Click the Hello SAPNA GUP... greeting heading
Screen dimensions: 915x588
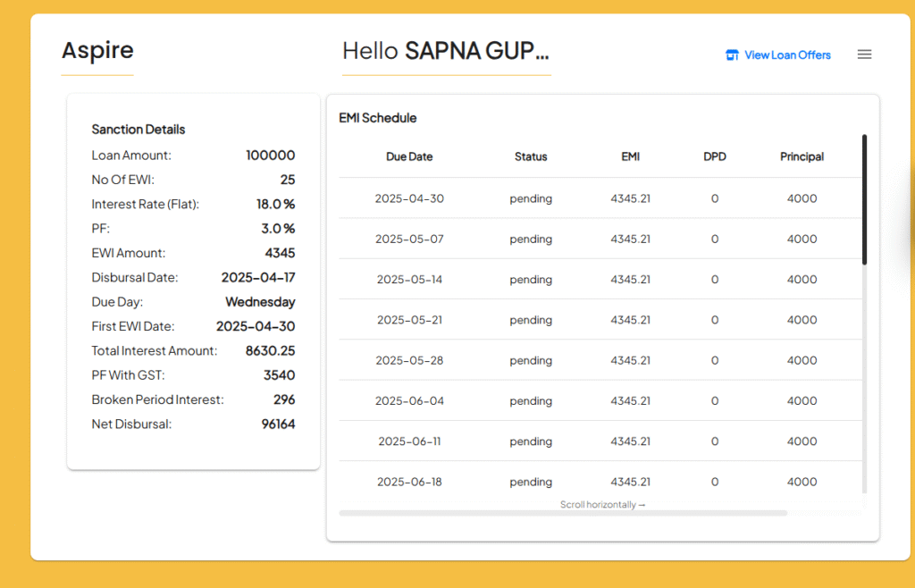pos(446,51)
